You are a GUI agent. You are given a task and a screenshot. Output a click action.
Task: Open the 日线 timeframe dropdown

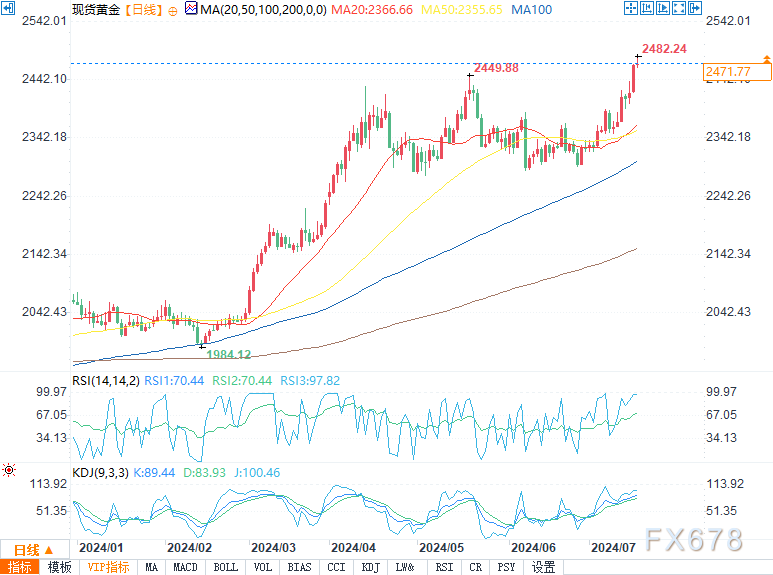tap(34, 550)
